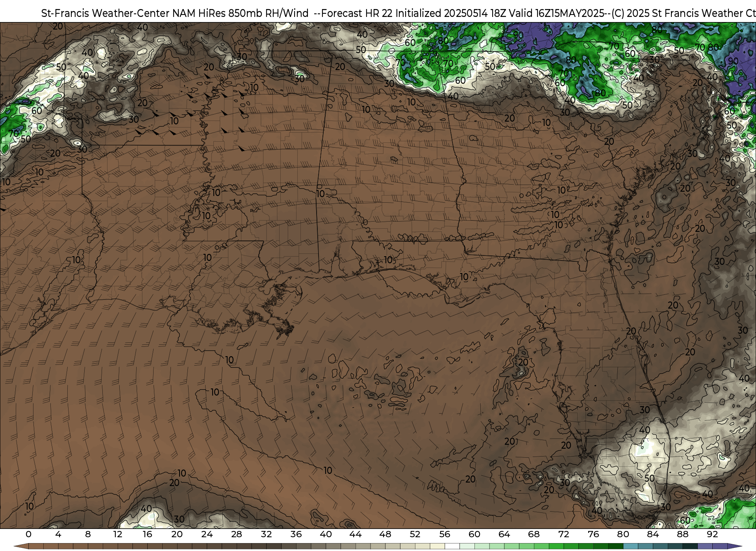Click the color bar tick label '4'
Screen dimensions: 756x551
(58, 534)
